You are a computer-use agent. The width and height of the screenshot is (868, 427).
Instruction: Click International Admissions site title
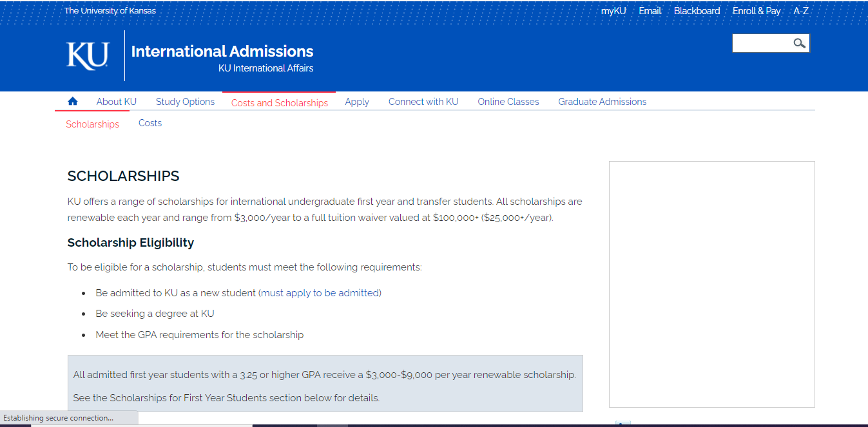tap(222, 52)
